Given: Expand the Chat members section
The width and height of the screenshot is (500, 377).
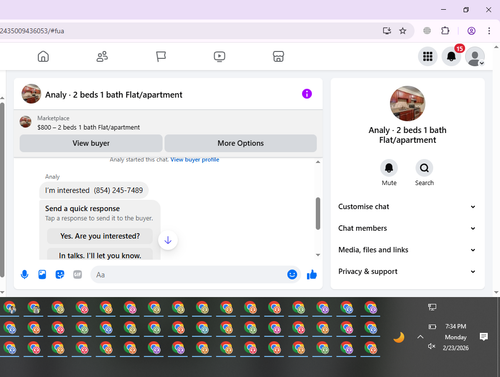Looking at the screenshot, I should (407, 228).
